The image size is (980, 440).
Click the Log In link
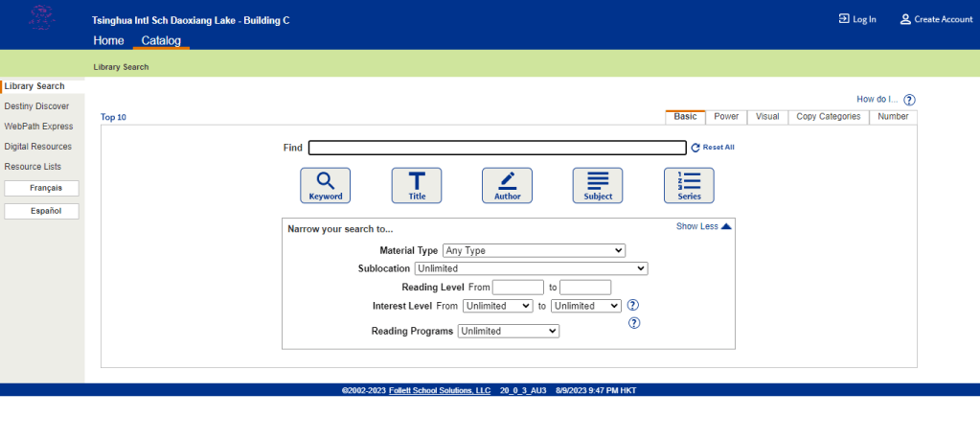click(857, 19)
